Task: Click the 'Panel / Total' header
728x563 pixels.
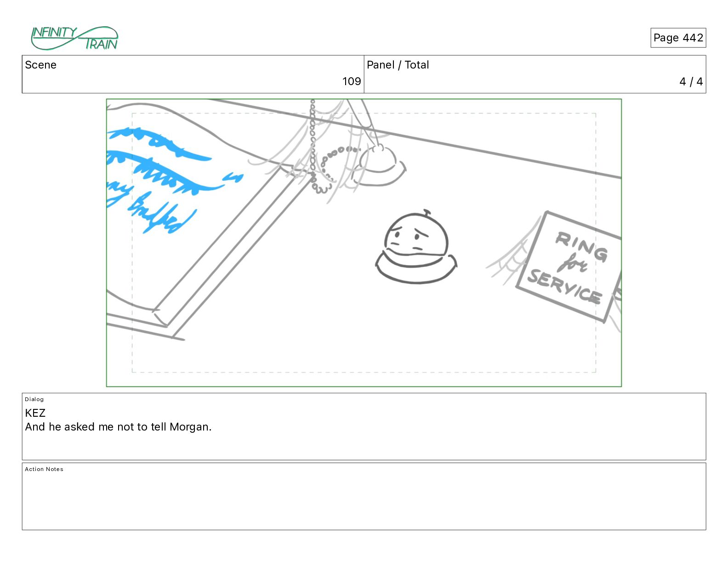Action: [x=398, y=65]
